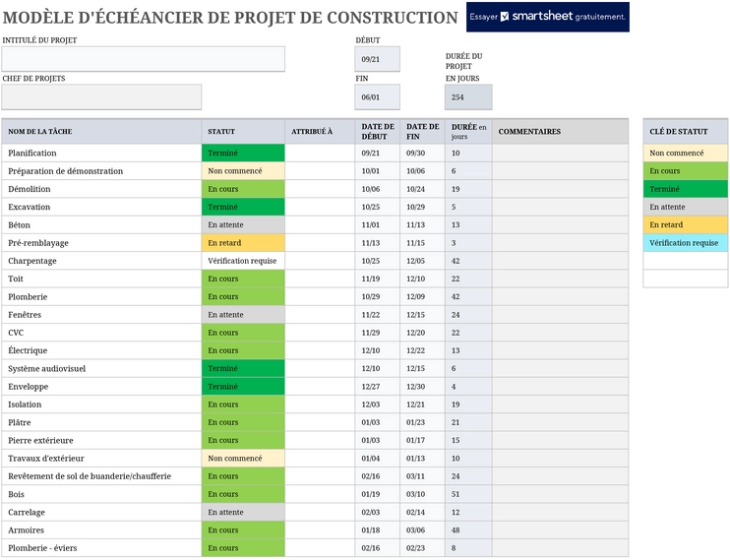
Task: Click the Attribué à cell for Démolition
Action: [x=320, y=189]
